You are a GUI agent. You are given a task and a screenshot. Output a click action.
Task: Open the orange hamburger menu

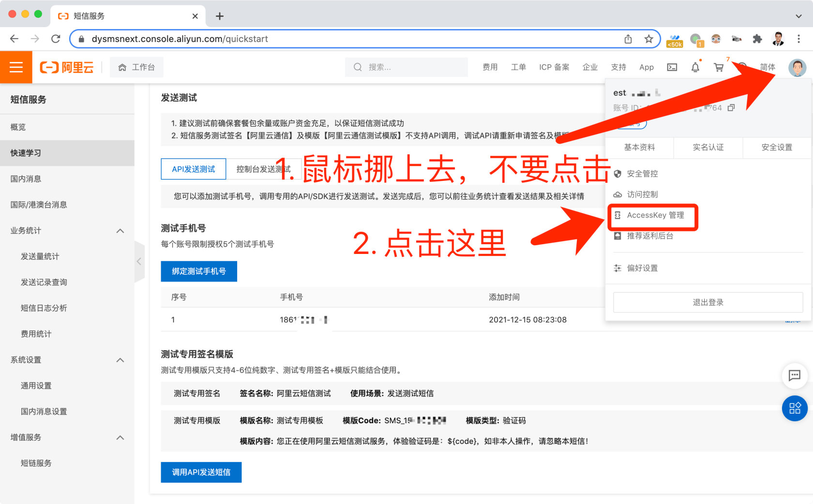16,67
